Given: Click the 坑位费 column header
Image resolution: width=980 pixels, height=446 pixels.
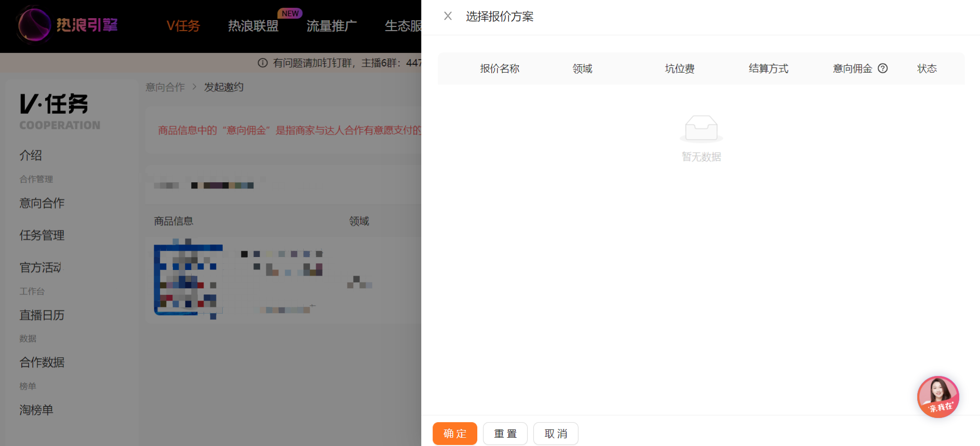Looking at the screenshot, I should (x=680, y=69).
